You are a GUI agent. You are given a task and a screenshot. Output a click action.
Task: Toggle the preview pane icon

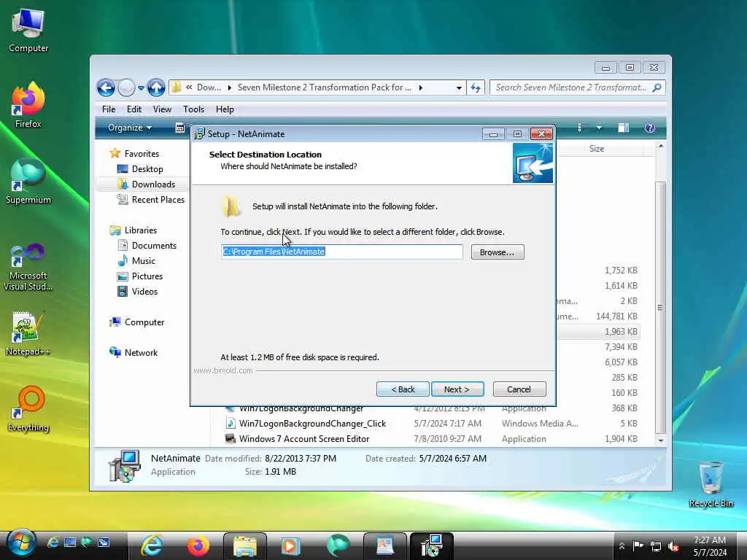[623, 128]
